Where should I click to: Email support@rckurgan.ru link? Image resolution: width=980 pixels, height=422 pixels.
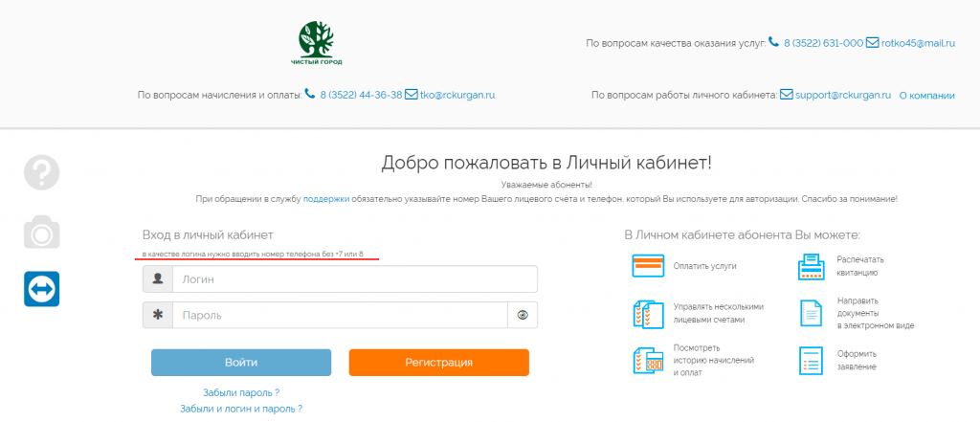click(843, 96)
